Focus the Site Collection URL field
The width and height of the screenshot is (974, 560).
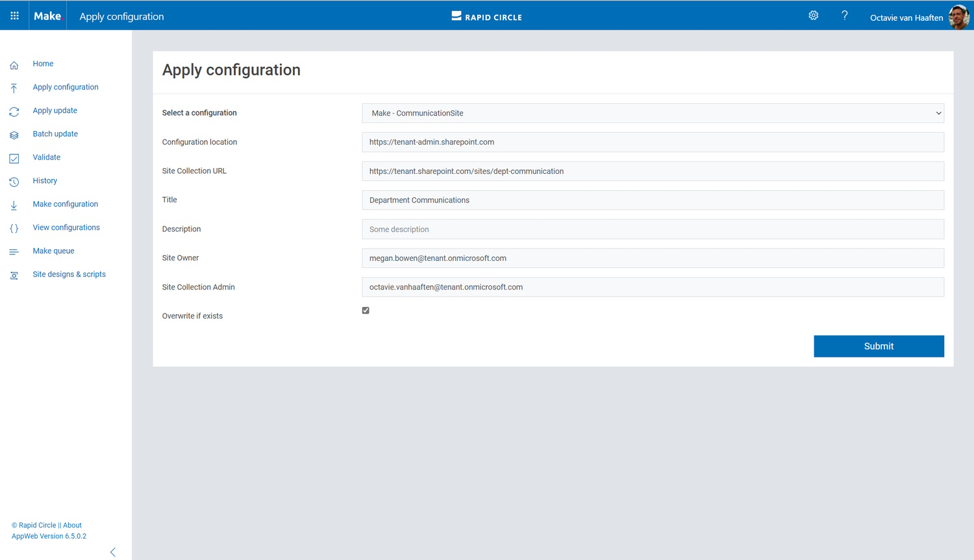653,171
